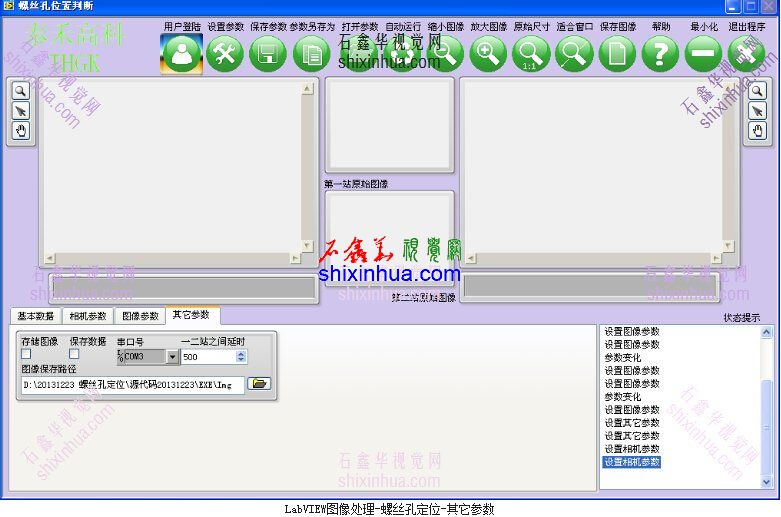Select highlighted 设置相机参数 status log entry
Image resolution: width=781 pixels, height=517 pixels.
click(632, 462)
